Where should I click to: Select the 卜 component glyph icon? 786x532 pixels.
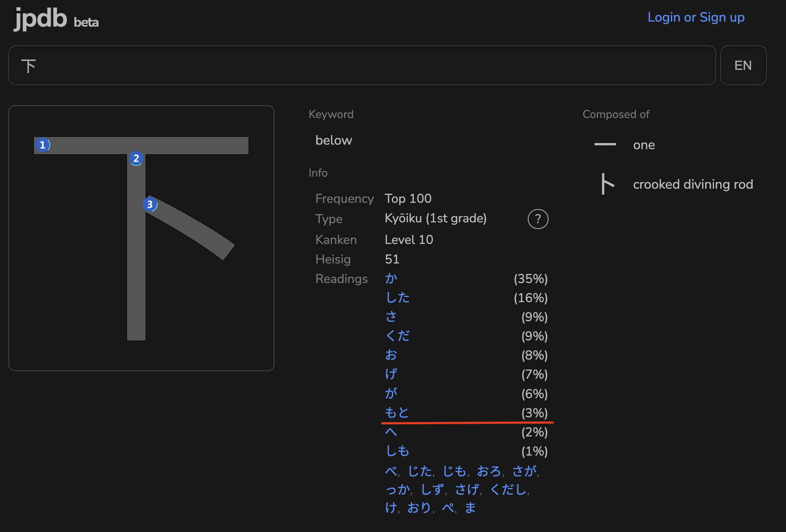point(608,184)
